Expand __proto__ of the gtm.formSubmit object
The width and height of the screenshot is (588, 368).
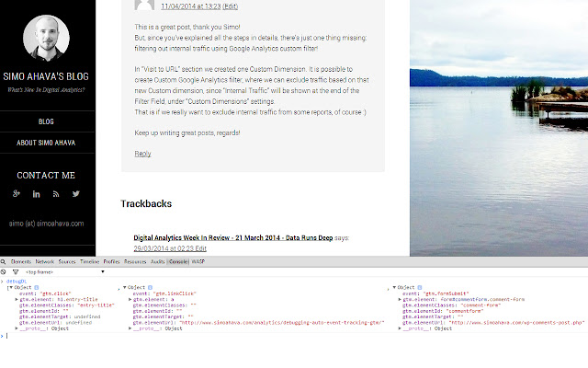click(400, 328)
